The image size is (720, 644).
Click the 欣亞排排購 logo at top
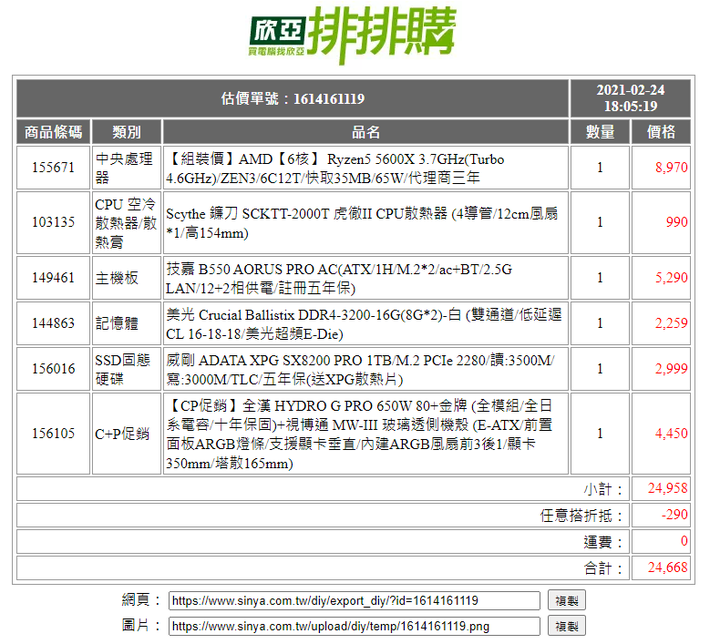(x=352, y=34)
